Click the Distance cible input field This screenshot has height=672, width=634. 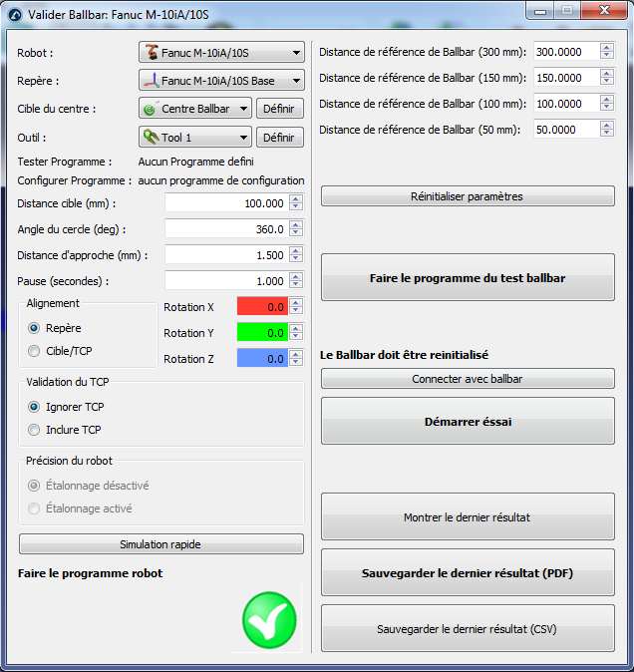[x=225, y=203]
